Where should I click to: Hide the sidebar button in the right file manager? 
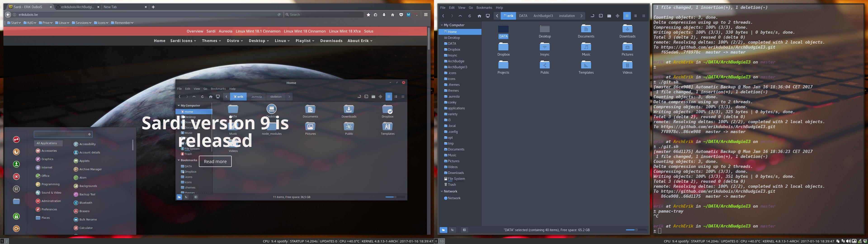pyautogui.click(x=464, y=230)
